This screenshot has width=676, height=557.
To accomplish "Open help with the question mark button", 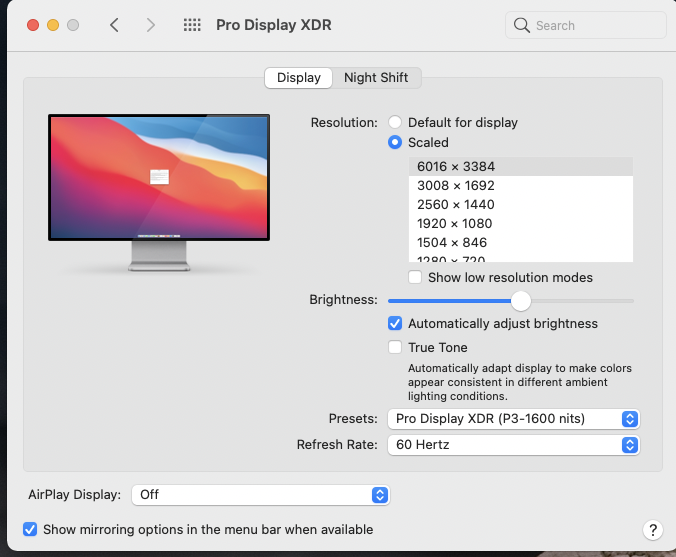I will tap(653, 530).
